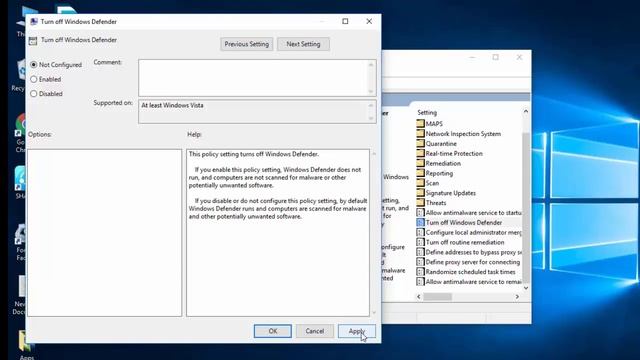The height and width of the screenshot is (360, 640).
Task: Open the MAPS folder icon
Action: pyautogui.click(x=420, y=123)
